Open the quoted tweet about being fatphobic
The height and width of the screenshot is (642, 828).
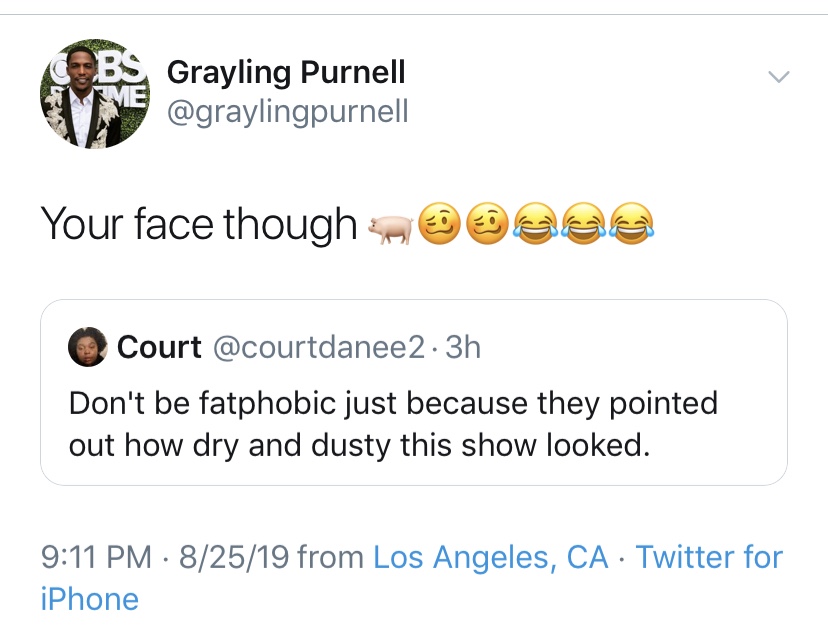tap(394, 423)
